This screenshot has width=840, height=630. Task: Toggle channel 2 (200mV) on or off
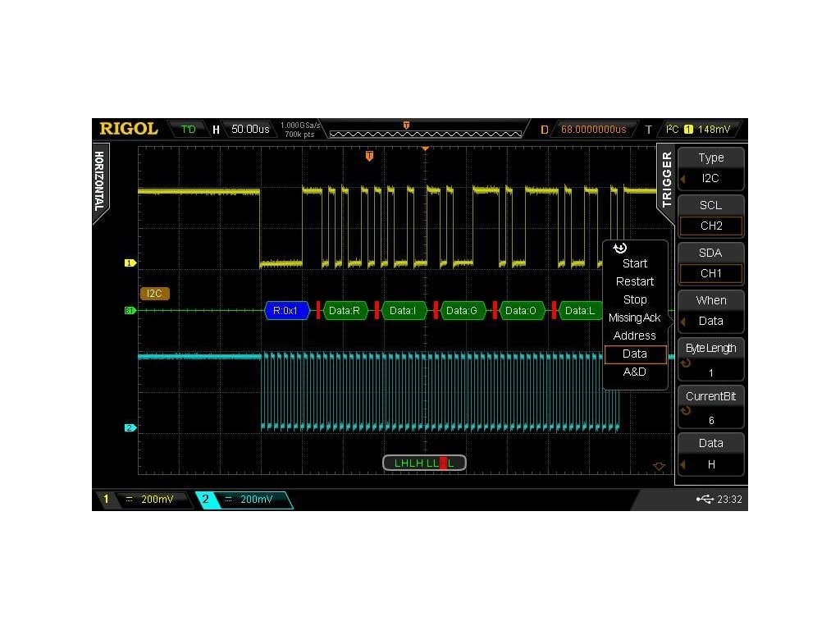(246, 499)
